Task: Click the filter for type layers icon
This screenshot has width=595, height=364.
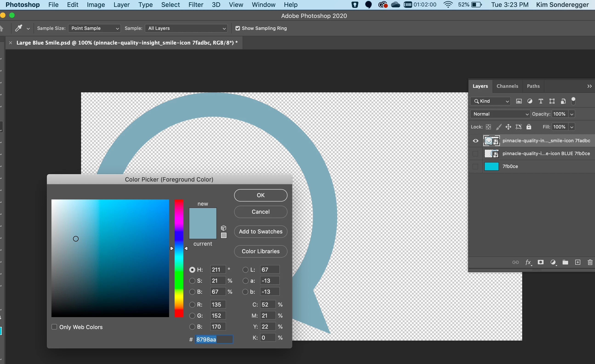Action: click(x=541, y=101)
